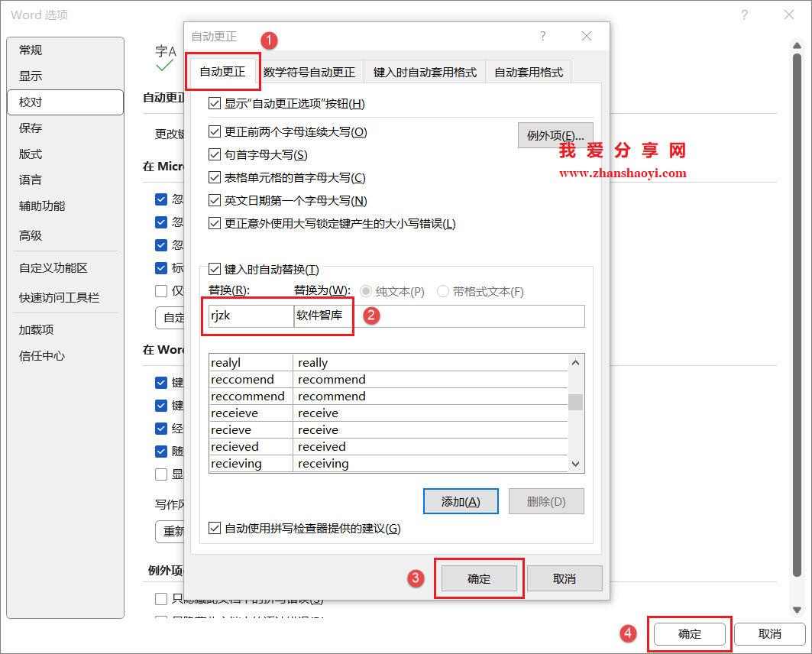Select 校对 category in Word 选项

pos(65,102)
